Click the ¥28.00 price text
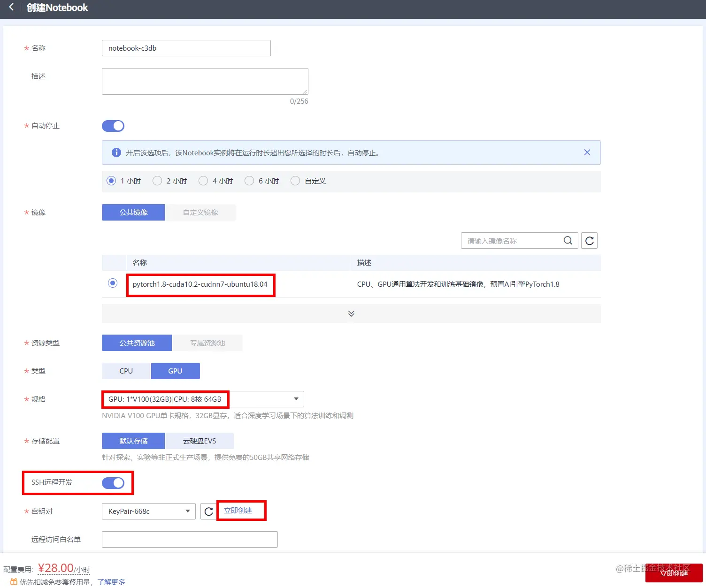This screenshot has height=588, width=706. tap(56, 568)
